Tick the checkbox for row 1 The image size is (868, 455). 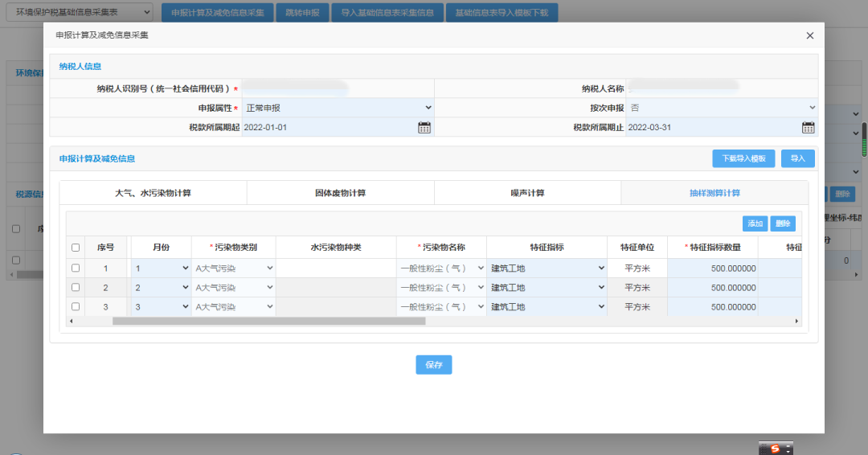click(x=76, y=268)
